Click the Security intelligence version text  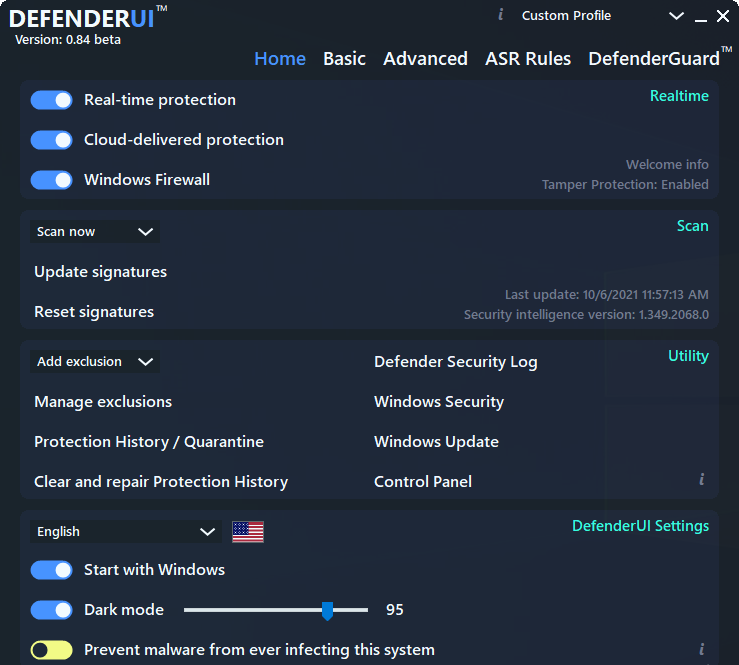[x=586, y=314]
